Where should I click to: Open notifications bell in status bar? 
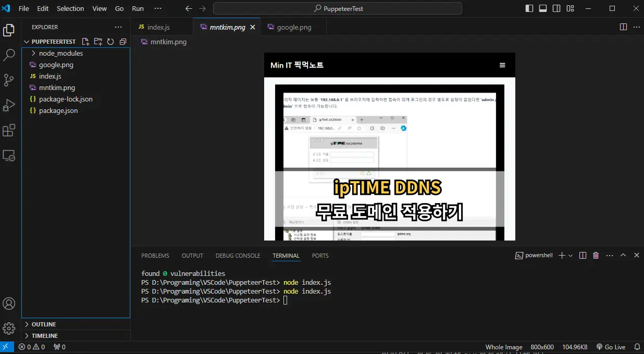pos(637,347)
